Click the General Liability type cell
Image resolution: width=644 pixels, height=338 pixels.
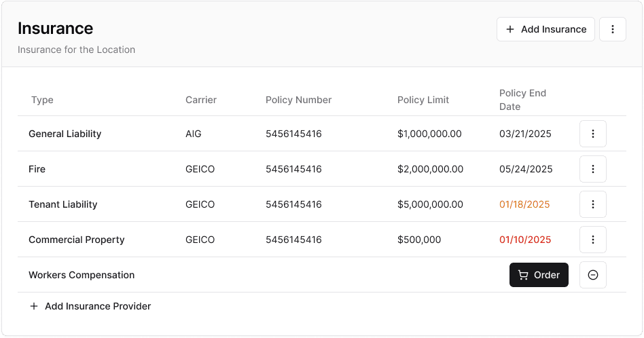[x=65, y=134]
